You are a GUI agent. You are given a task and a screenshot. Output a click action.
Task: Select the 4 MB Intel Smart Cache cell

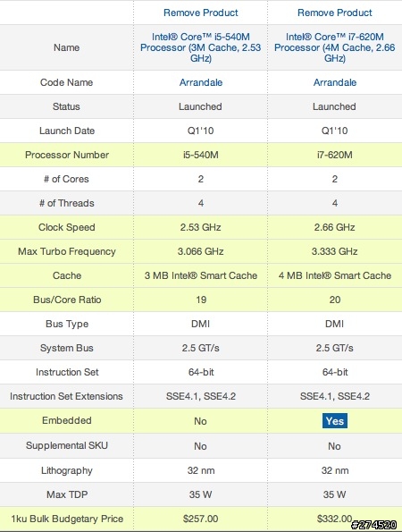(x=334, y=275)
